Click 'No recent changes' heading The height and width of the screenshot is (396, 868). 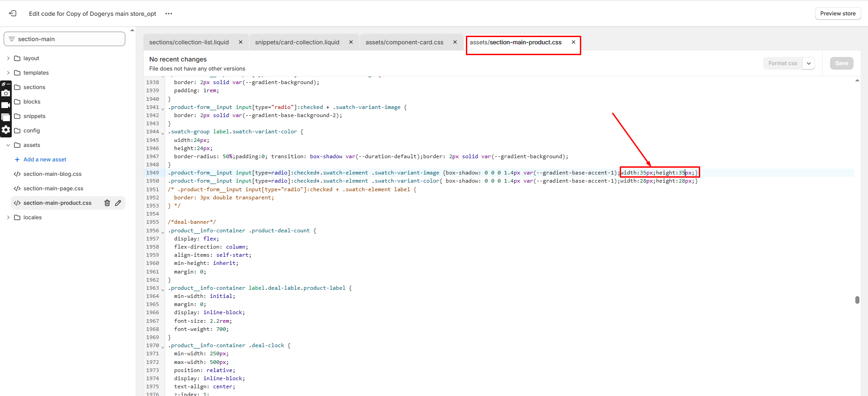[x=178, y=59]
